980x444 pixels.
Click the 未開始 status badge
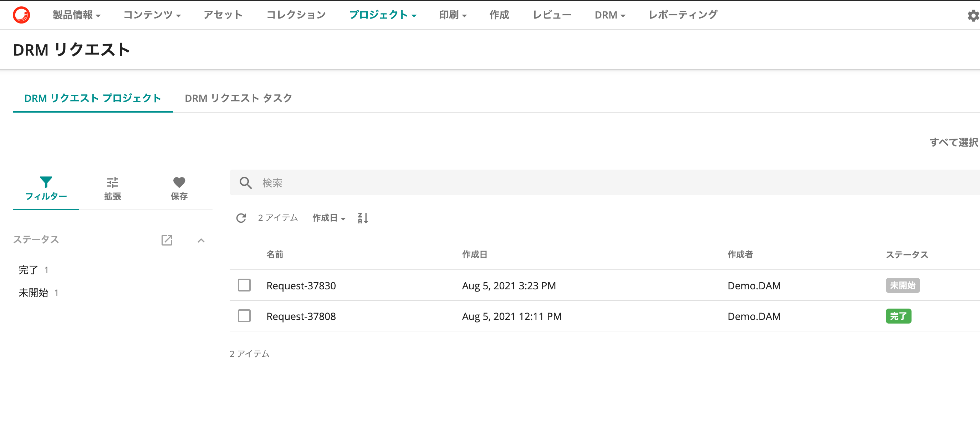[x=902, y=285]
